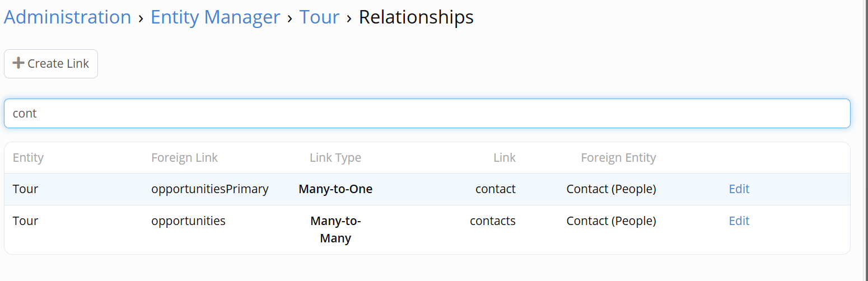868x281 pixels.
Task: Select the opportunities foreign link cell
Action: click(x=188, y=221)
